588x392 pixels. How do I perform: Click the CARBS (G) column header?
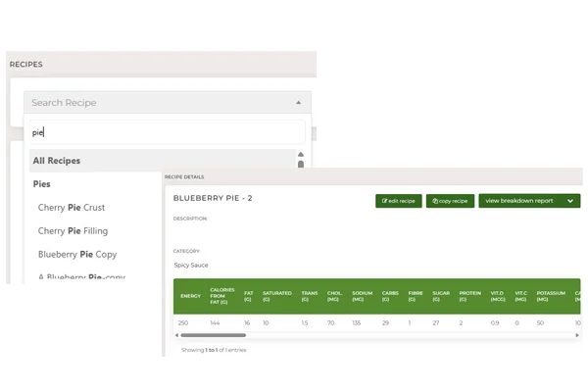coord(390,296)
